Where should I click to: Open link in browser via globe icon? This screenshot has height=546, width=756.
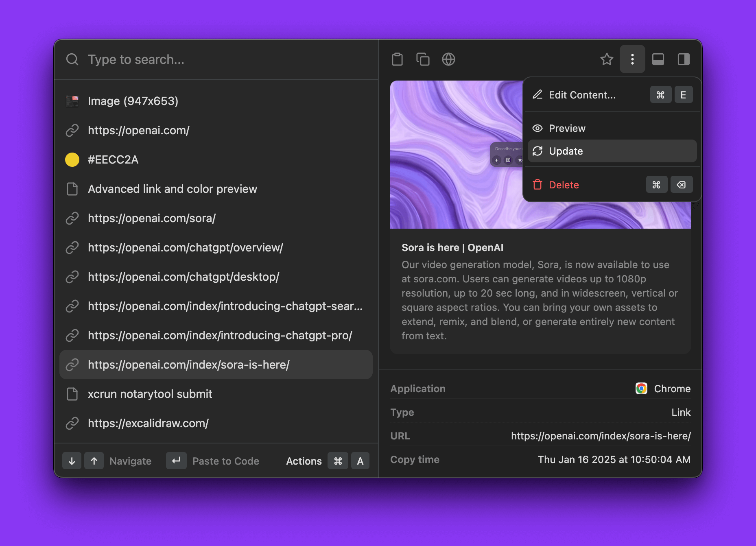[x=448, y=59]
